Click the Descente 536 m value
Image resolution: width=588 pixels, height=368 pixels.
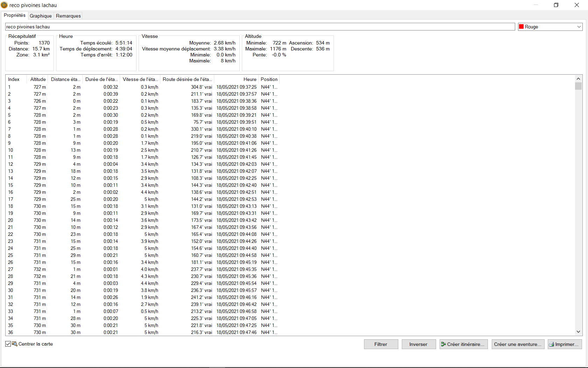pyautogui.click(x=323, y=49)
